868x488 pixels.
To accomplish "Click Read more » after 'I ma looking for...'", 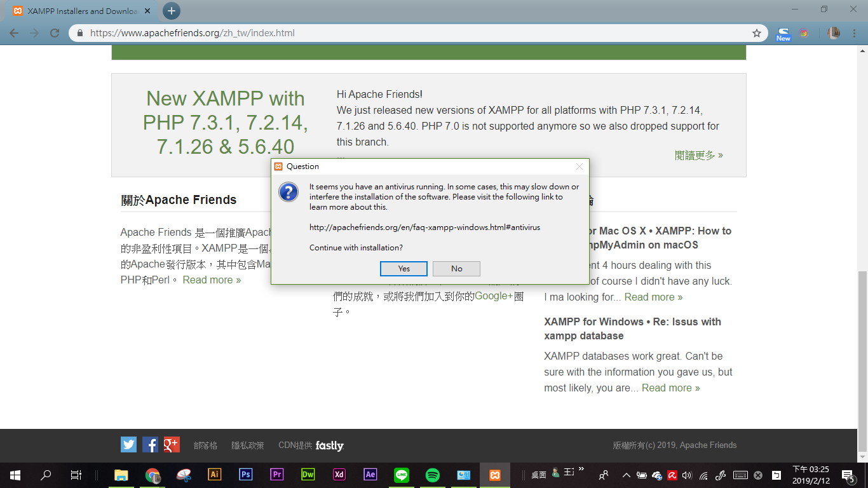I will 653,297.
